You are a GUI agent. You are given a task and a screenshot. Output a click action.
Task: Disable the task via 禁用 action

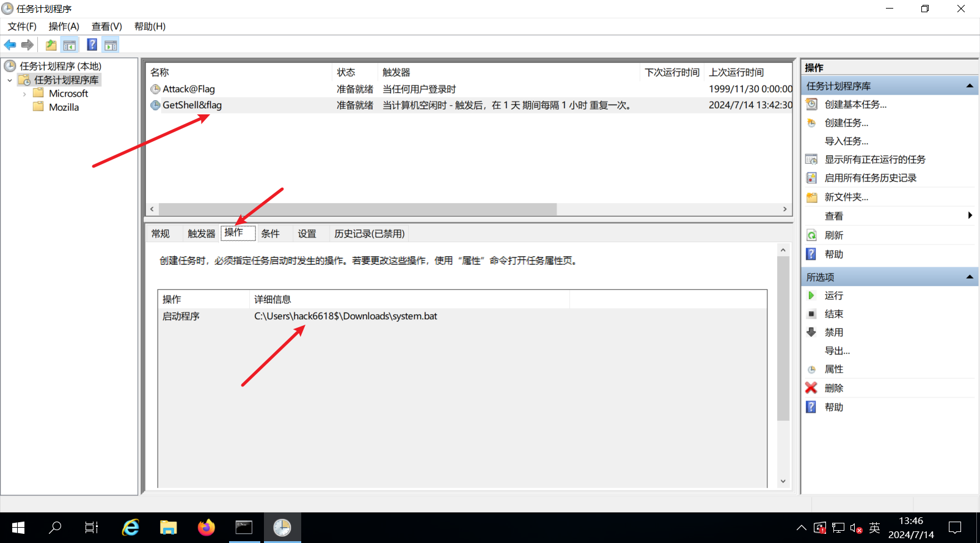pos(833,333)
